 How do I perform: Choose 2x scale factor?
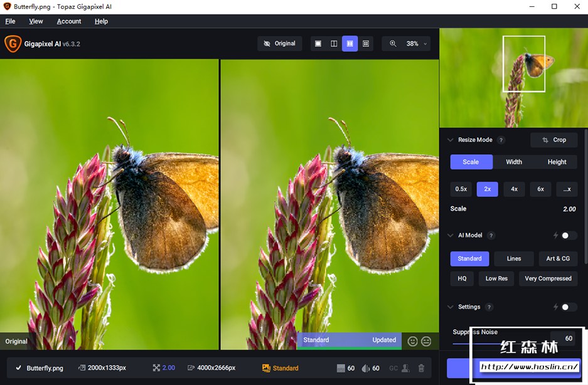click(x=488, y=189)
